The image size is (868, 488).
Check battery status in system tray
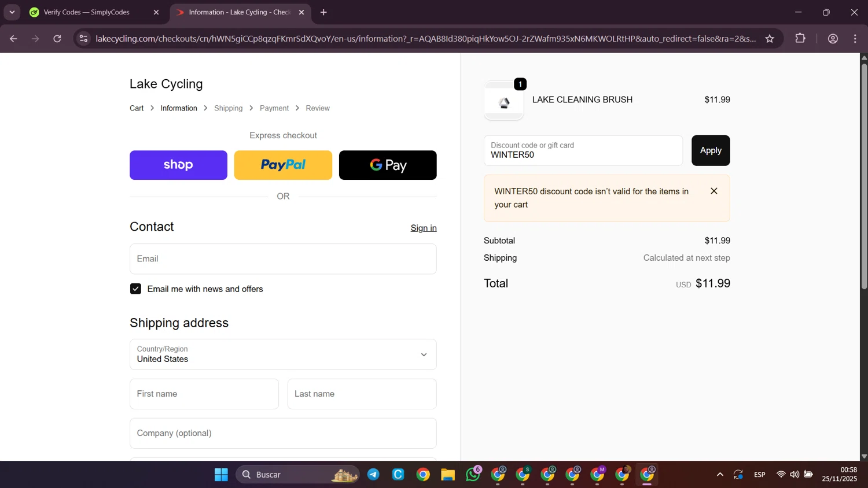coord(808,475)
